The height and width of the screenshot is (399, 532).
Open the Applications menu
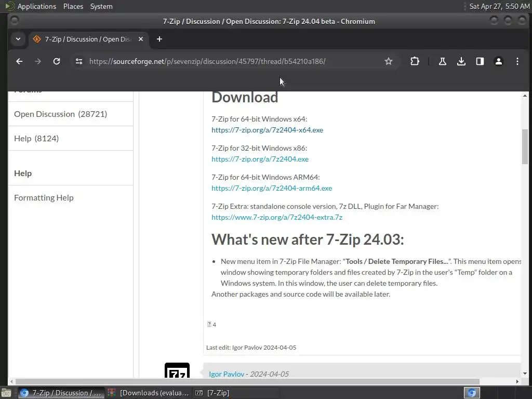tap(37, 6)
